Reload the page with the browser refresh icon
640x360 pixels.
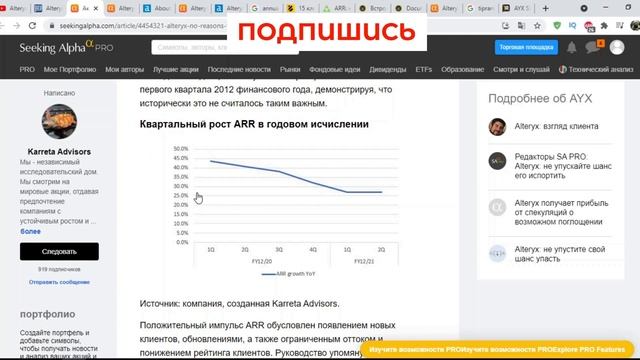point(32,26)
